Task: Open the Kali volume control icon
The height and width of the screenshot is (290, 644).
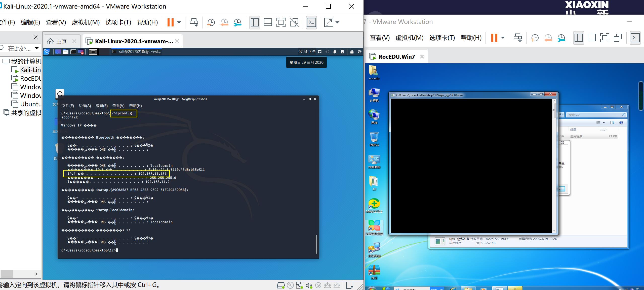Action: [x=327, y=52]
